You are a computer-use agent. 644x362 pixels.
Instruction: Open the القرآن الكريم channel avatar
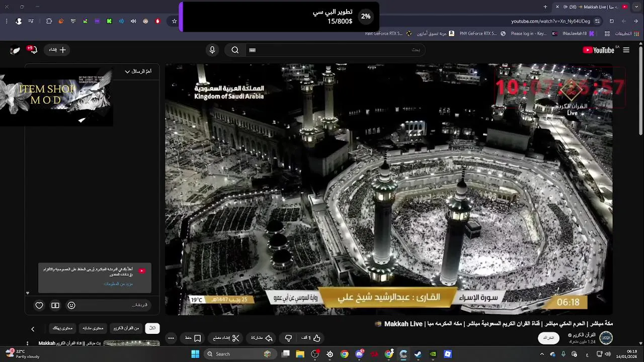(x=606, y=338)
